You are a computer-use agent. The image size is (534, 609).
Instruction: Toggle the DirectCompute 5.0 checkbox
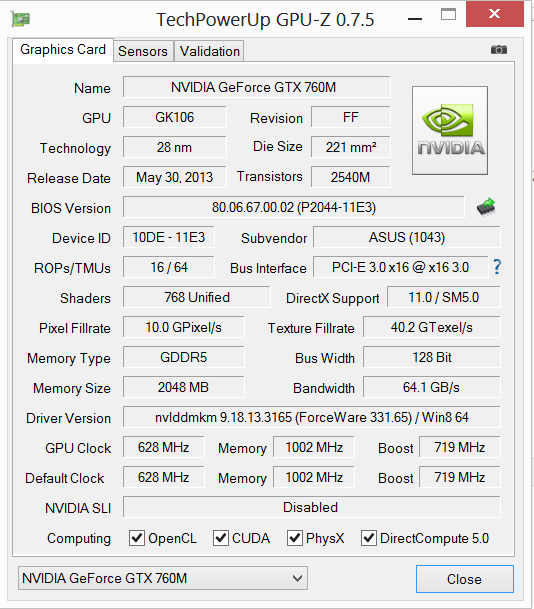369,538
